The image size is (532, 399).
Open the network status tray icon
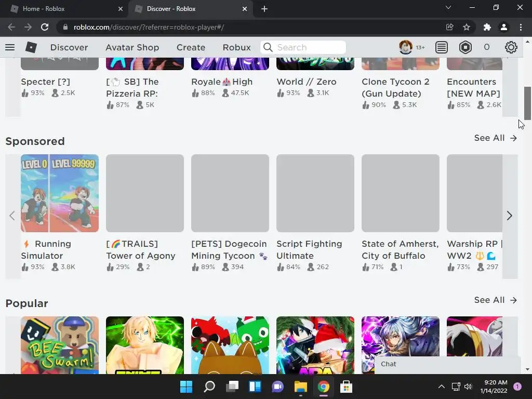click(x=456, y=387)
